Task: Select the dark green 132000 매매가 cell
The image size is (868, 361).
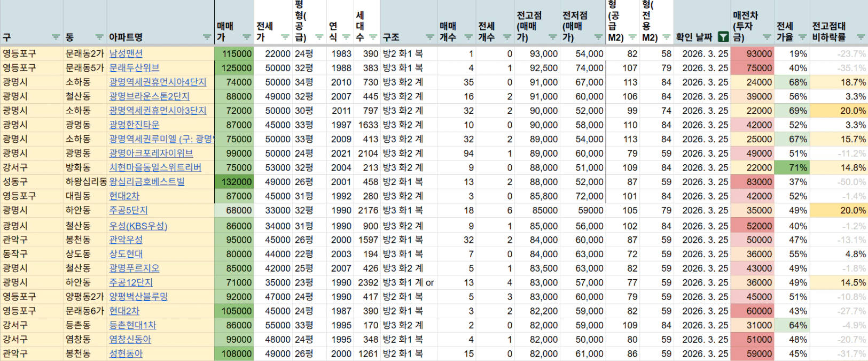Action: (x=234, y=182)
